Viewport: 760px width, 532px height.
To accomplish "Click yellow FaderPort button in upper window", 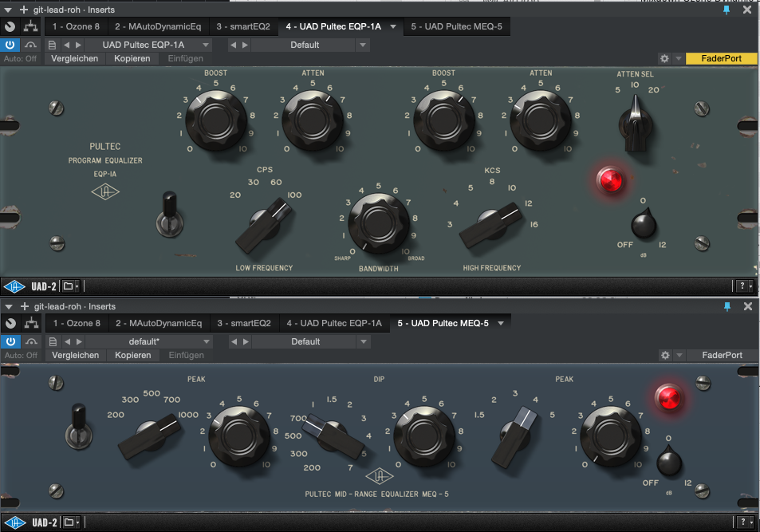I will click(x=721, y=58).
